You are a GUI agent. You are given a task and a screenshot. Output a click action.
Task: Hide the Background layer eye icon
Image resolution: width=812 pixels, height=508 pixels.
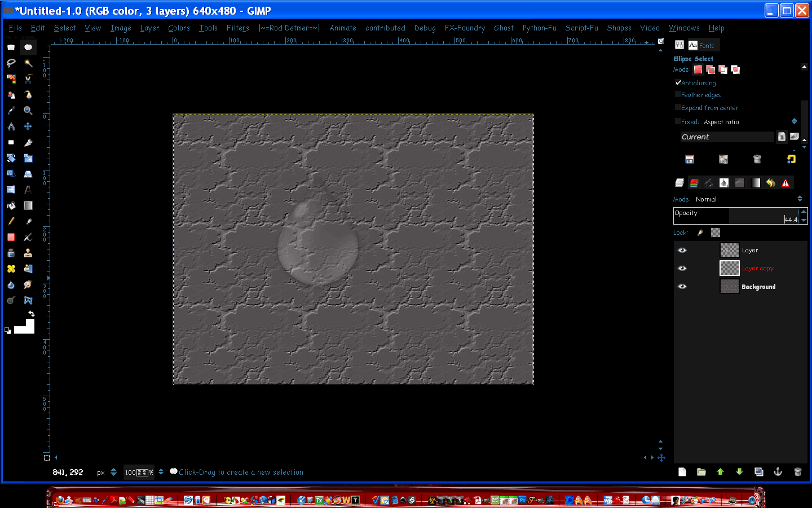point(682,286)
